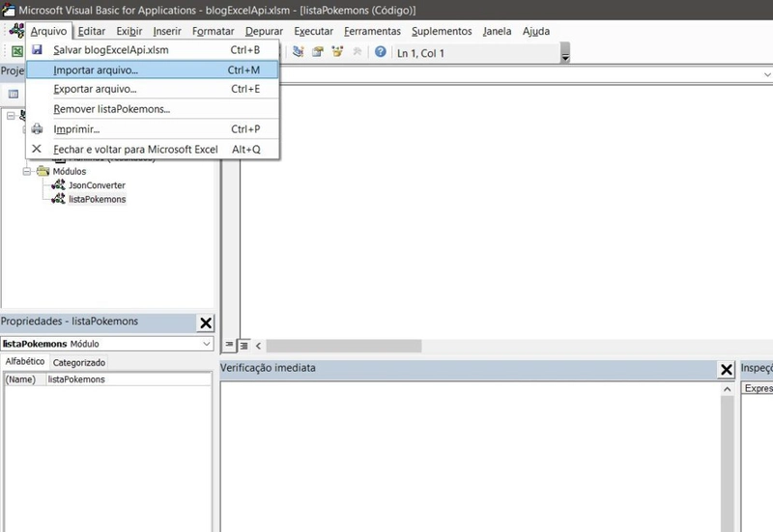Click horizontal scrollbar thumb in code window
The image size is (773, 532).
coord(344,346)
